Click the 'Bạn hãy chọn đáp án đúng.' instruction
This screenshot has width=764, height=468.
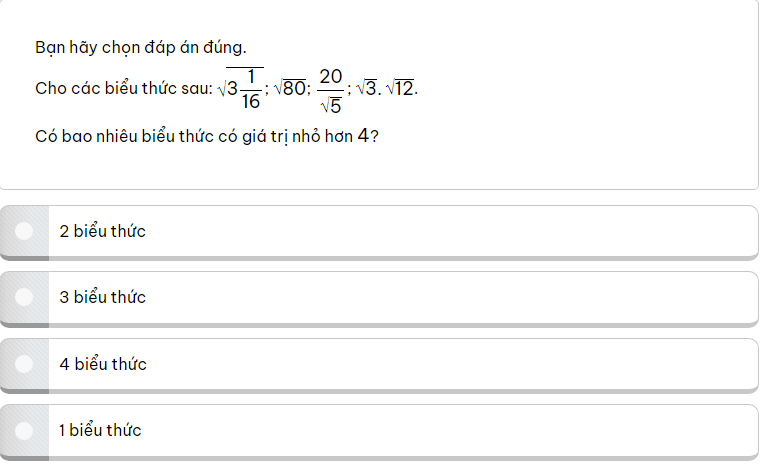click(x=140, y=47)
